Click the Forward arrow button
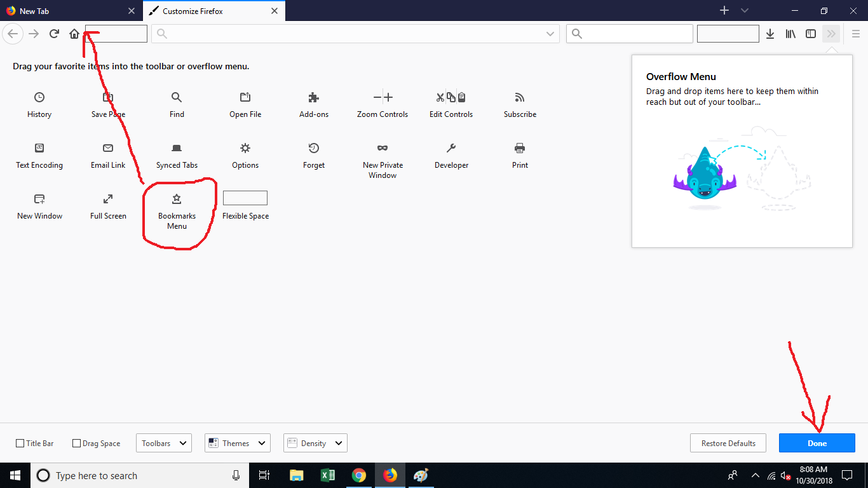The image size is (868, 488). click(x=34, y=34)
